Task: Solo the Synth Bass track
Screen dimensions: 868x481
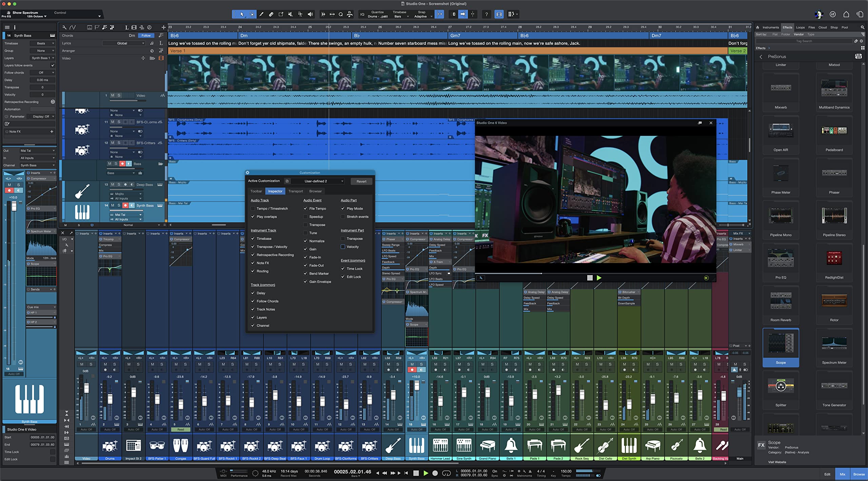Action: point(119,205)
